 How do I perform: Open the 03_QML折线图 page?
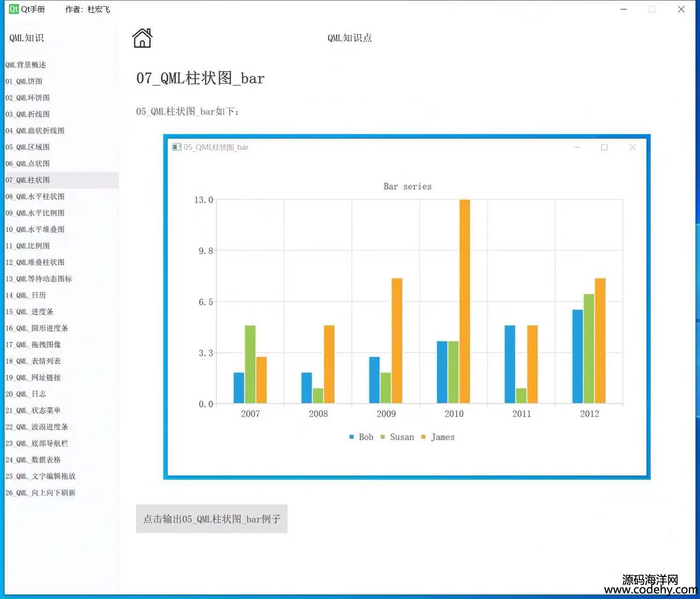28,114
